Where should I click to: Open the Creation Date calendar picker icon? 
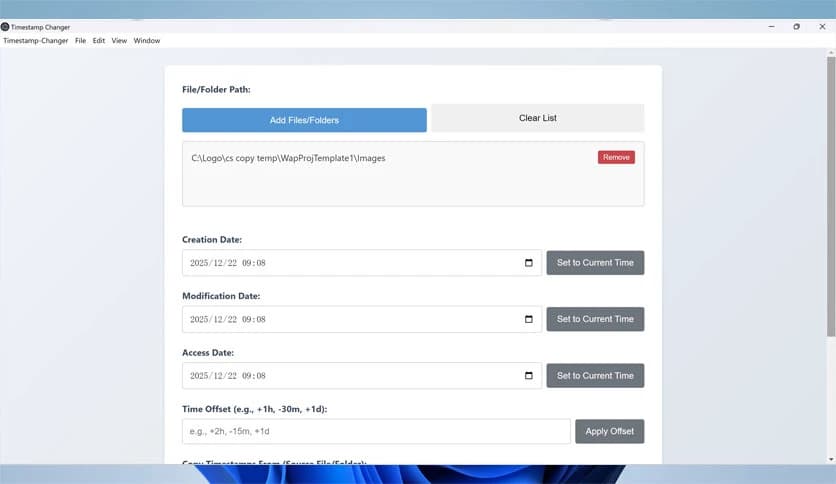point(529,263)
